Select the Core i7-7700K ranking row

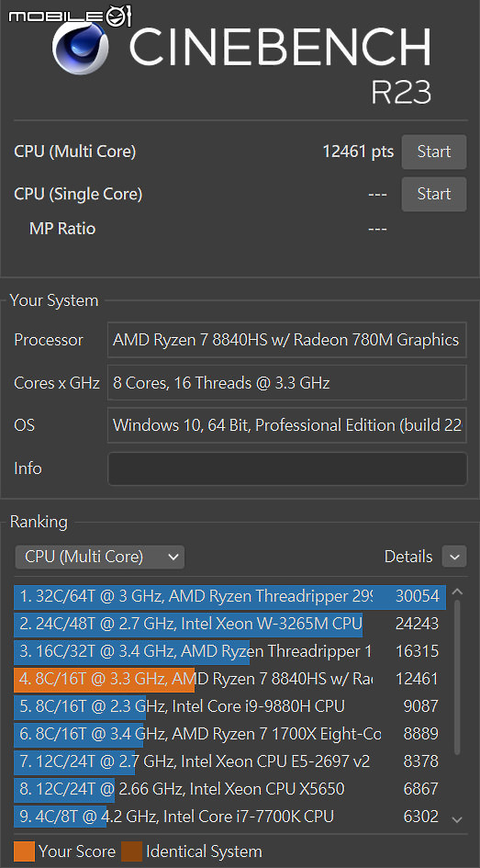[230, 817]
